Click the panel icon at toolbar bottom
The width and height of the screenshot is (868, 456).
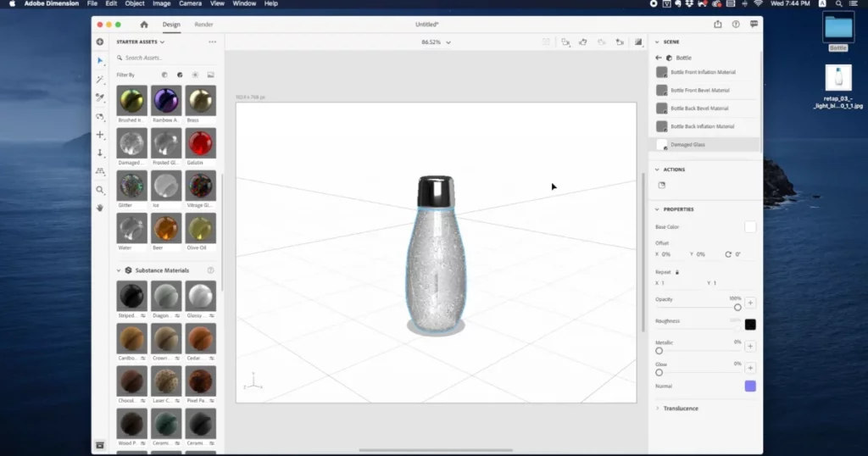tap(100, 446)
